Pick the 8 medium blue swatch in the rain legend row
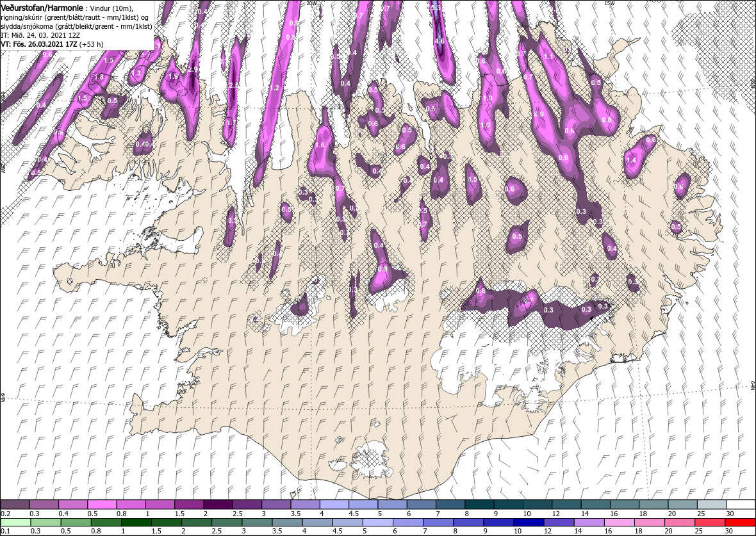Viewport: 756px width, 536px height. (x=468, y=523)
